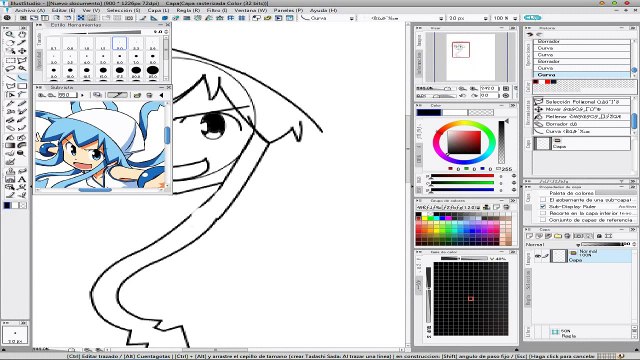Select the Rectangle shape tool
Viewport: 640px width, 360px height.
point(22,86)
